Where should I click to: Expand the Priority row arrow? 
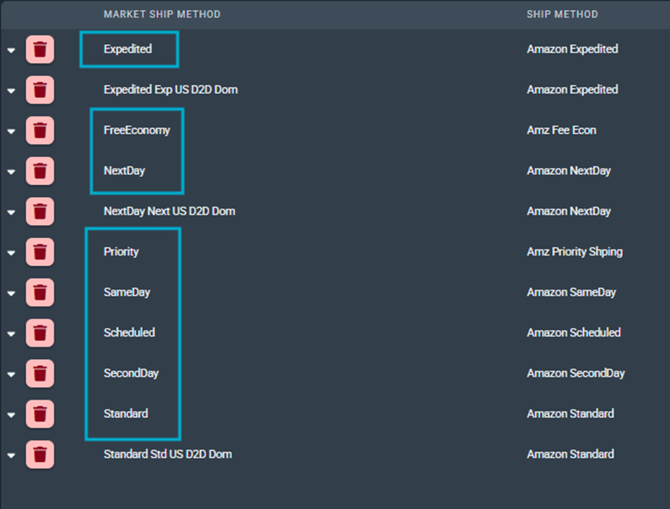pyautogui.click(x=11, y=253)
